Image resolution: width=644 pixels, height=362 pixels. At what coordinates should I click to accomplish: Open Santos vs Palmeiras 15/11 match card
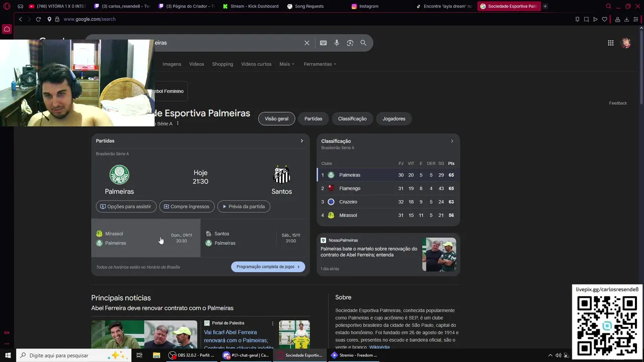tap(255, 238)
